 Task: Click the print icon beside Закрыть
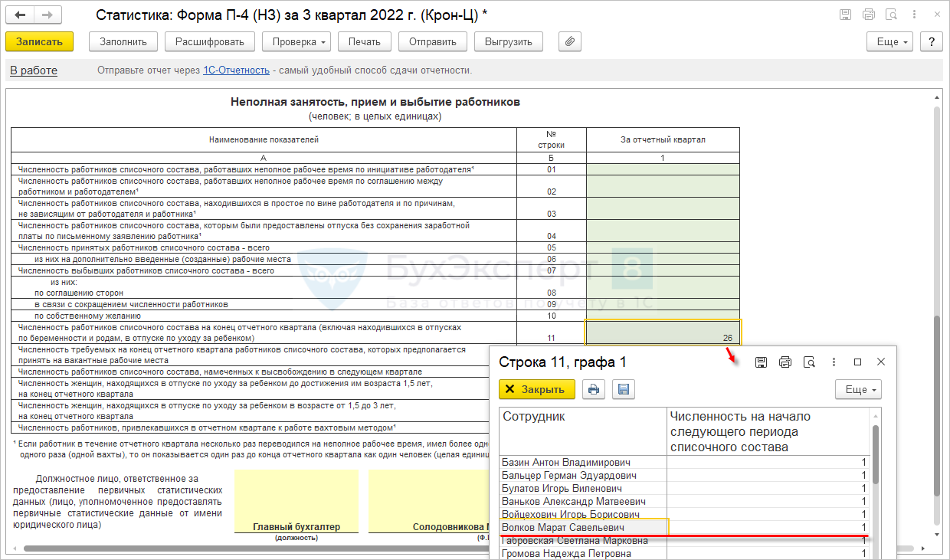click(593, 389)
